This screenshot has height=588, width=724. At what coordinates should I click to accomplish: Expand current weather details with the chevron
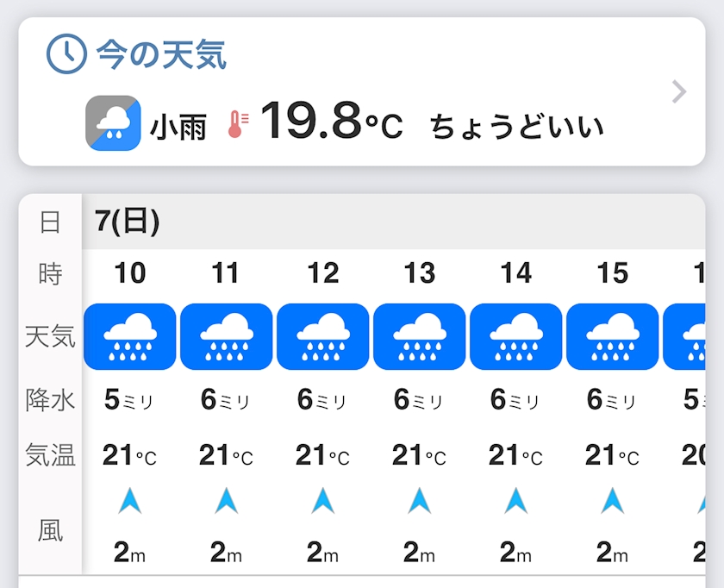[x=679, y=91]
